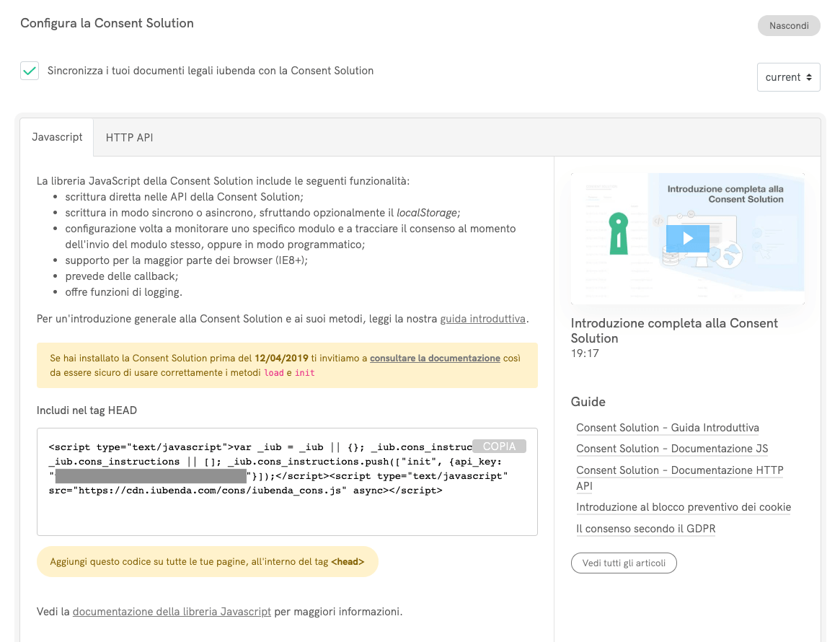
Task: Open 'Il consenso secondo il GDPR'
Action: click(x=645, y=528)
